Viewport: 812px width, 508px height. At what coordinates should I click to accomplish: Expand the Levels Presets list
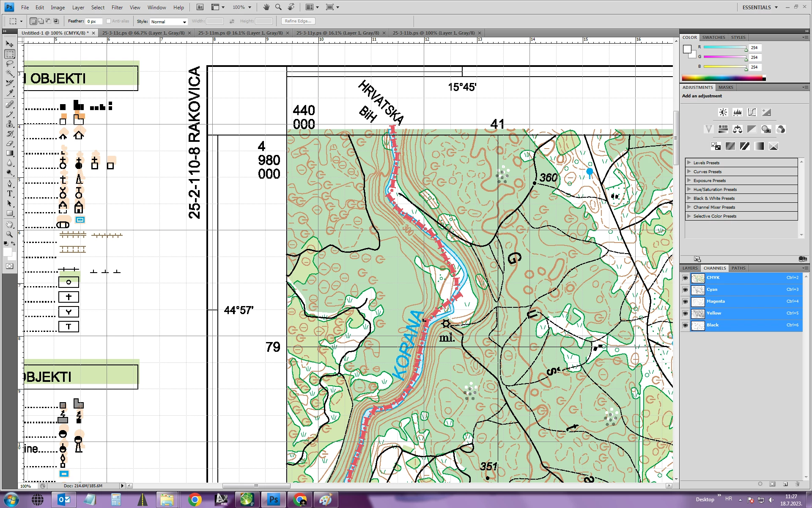pyautogui.click(x=689, y=163)
